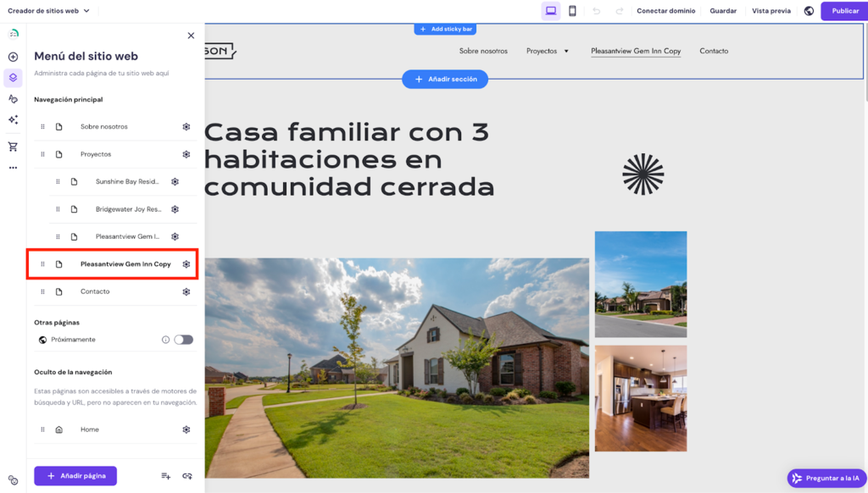Select the desktop view icon
This screenshot has height=493, width=868.
[x=552, y=11]
